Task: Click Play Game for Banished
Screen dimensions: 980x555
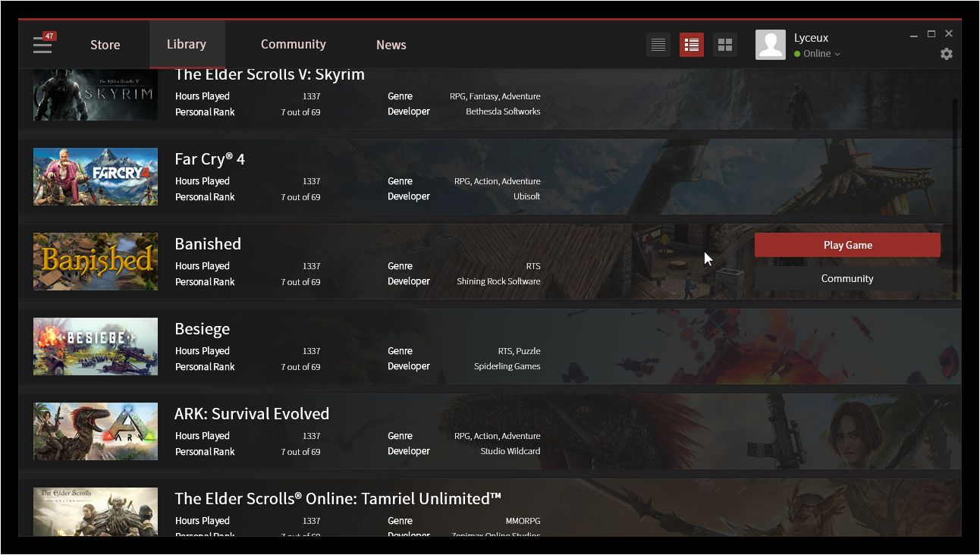Action: pyautogui.click(x=847, y=245)
